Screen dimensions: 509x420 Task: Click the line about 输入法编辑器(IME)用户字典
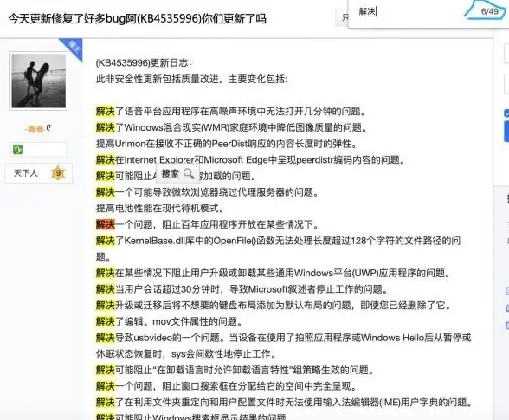coord(284,403)
